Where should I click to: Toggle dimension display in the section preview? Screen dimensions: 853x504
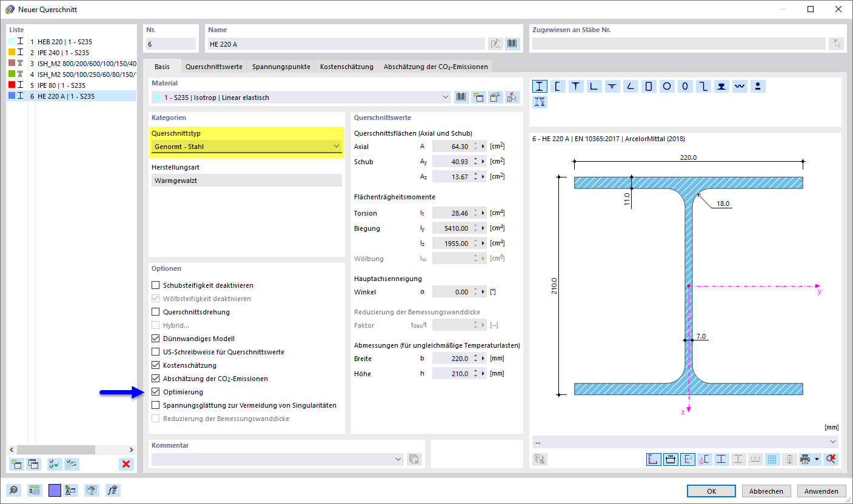(x=671, y=459)
